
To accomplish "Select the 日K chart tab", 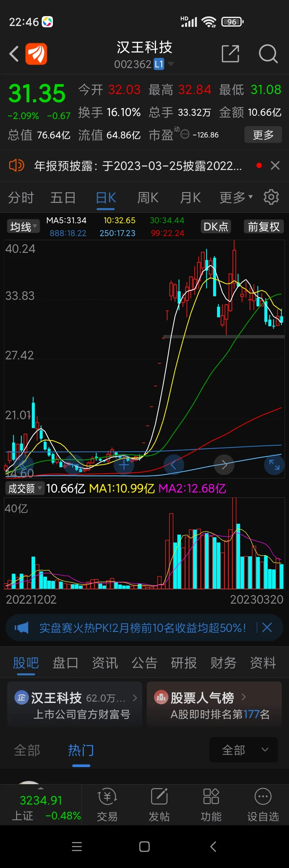I will pos(106,198).
